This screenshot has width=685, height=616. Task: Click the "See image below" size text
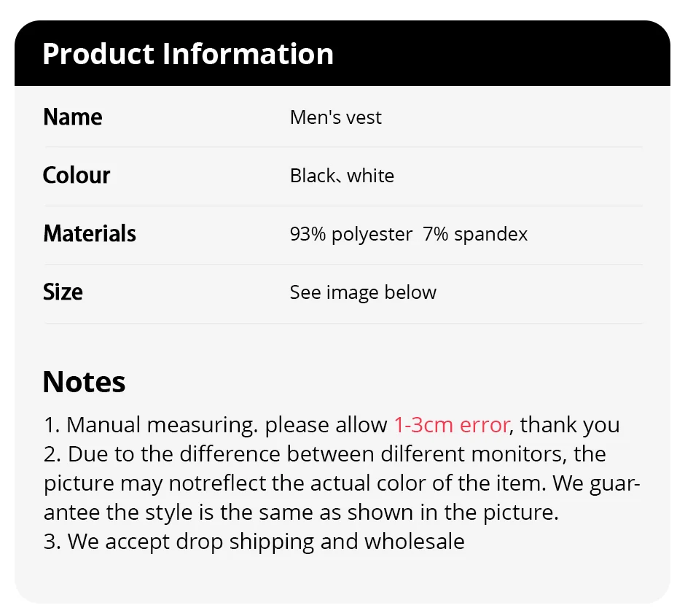click(x=363, y=292)
